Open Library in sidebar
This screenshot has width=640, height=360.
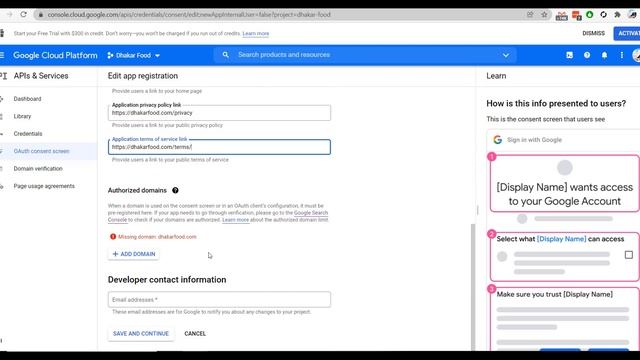[x=22, y=116]
